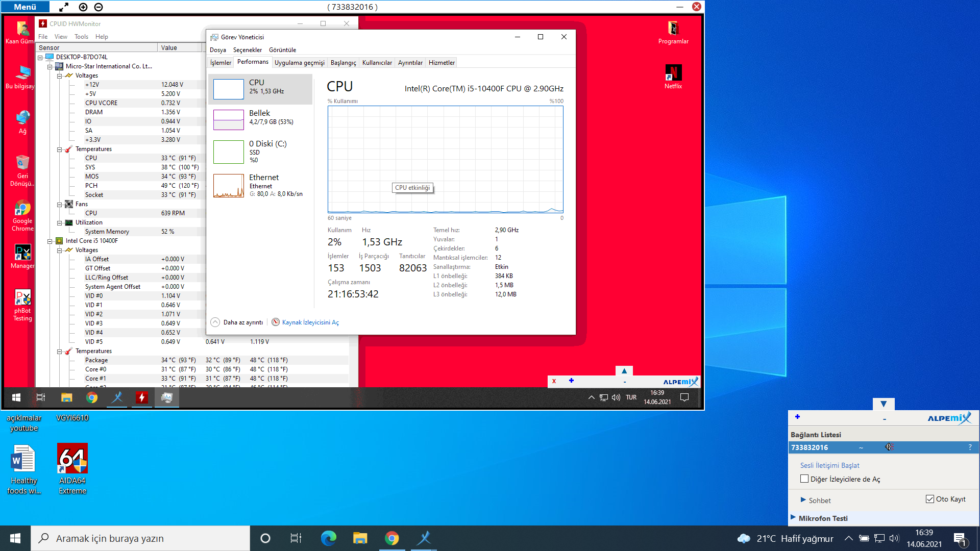
Task: Open the phBot Testing desktop shortcut
Action: [22, 305]
